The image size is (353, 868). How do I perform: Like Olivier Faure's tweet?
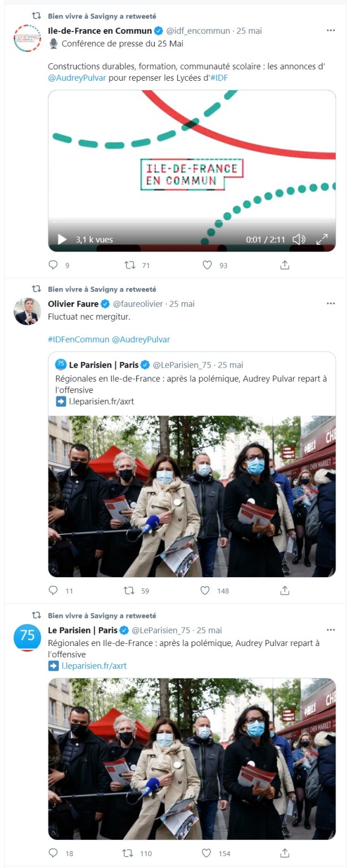(x=206, y=591)
